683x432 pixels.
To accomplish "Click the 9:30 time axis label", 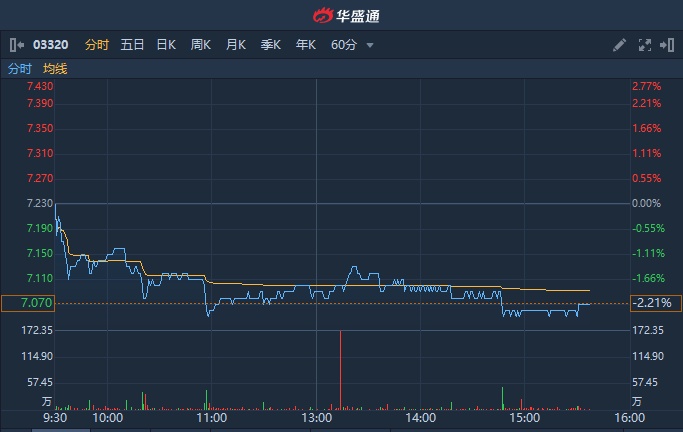I will pyautogui.click(x=55, y=418).
